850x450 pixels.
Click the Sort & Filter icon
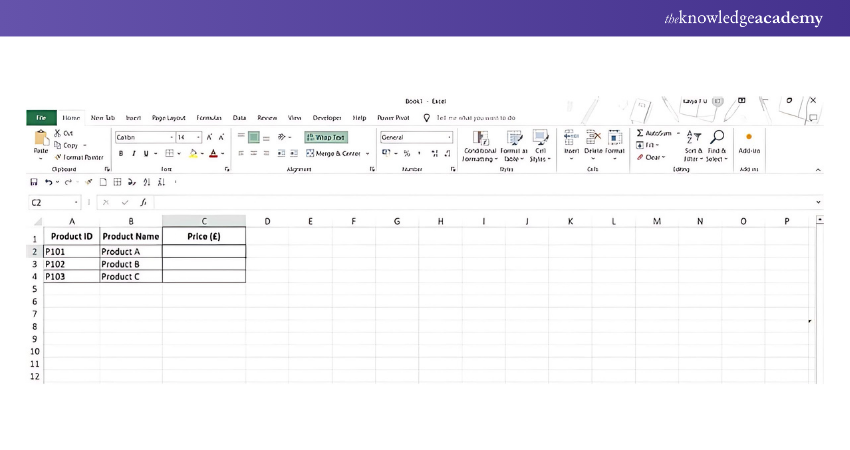tap(694, 139)
